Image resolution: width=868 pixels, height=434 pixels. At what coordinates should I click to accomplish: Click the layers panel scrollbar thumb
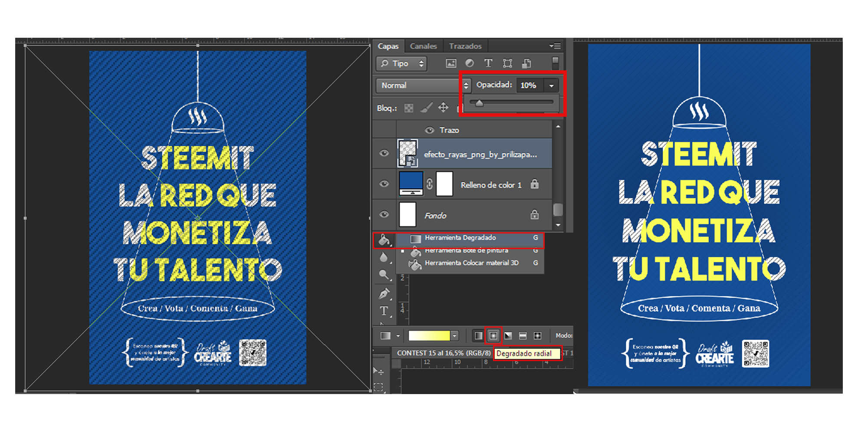click(x=558, y=210)
